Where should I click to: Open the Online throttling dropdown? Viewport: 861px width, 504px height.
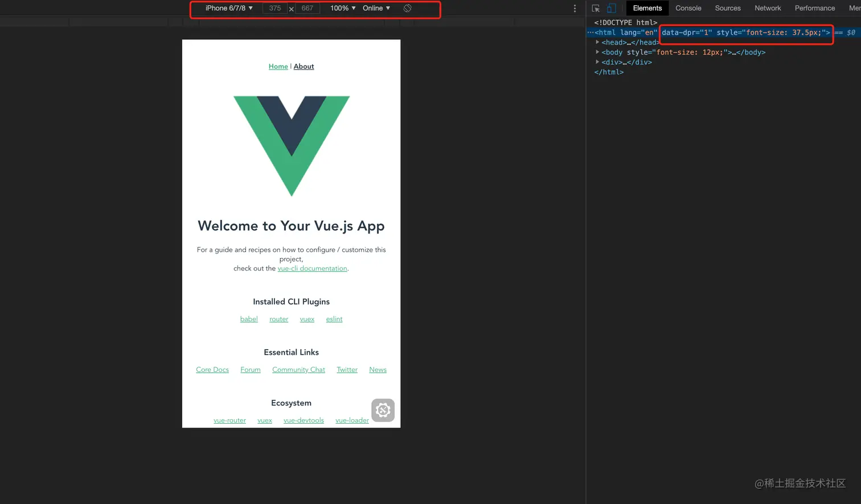tap(376, 8)
